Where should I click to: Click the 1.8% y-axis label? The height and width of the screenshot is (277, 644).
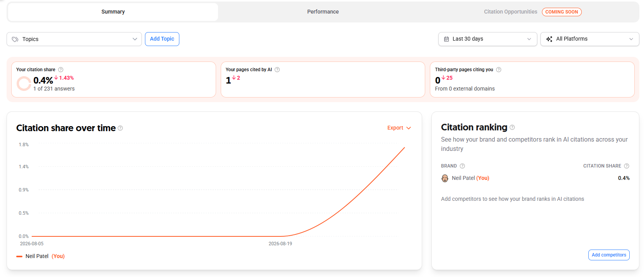(24, 145)
